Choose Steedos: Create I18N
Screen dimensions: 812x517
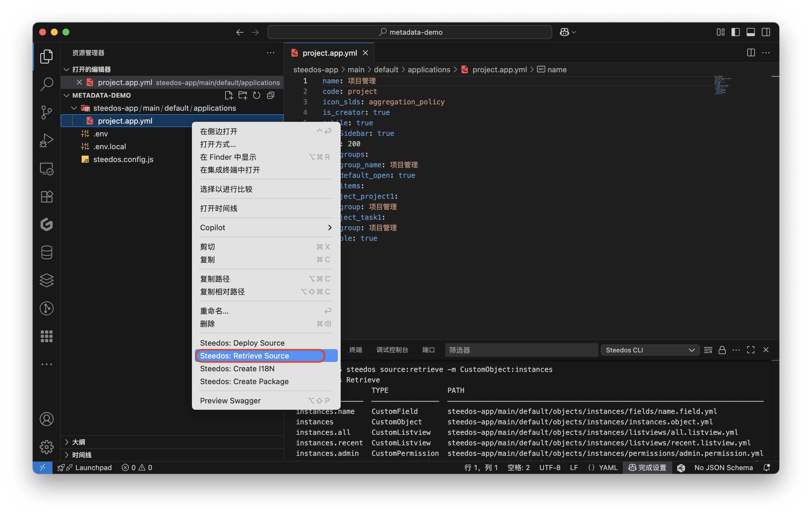click(x=266, y=369)
